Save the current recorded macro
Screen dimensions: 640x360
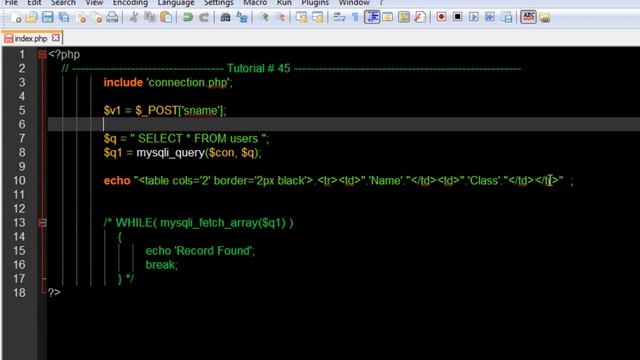coord(507,18)
